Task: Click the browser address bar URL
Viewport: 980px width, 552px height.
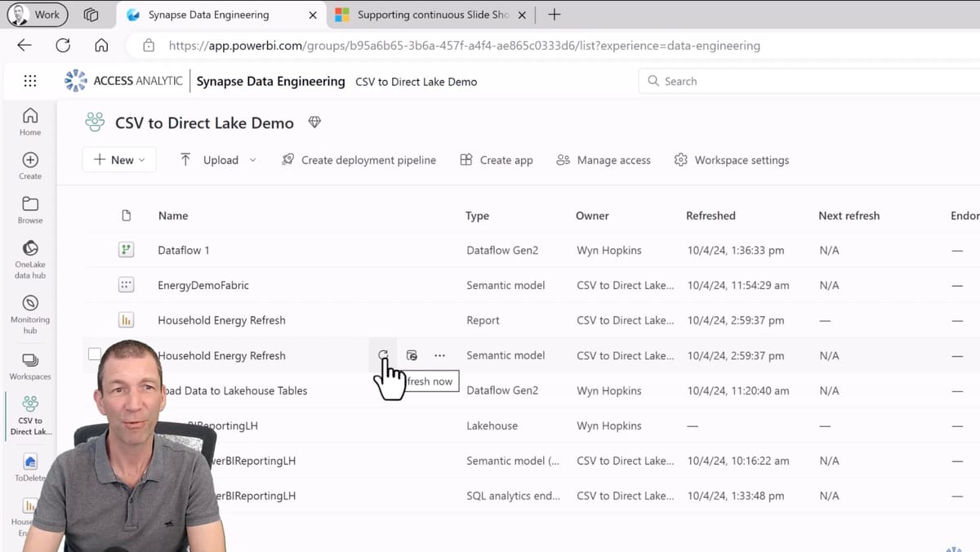Action: [x=464, y=46]
